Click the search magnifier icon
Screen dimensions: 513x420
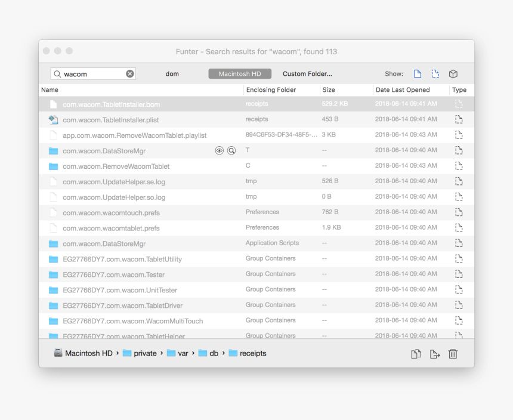57,74
